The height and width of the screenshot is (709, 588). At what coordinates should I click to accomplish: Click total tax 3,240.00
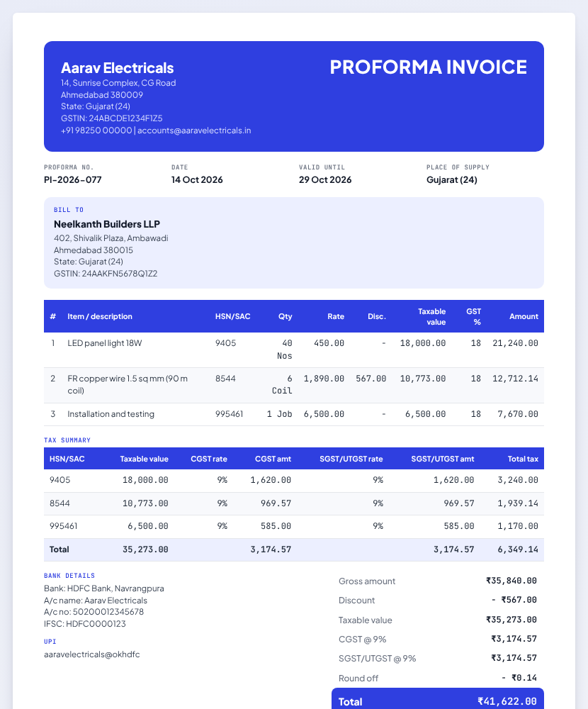coord(518,480)
